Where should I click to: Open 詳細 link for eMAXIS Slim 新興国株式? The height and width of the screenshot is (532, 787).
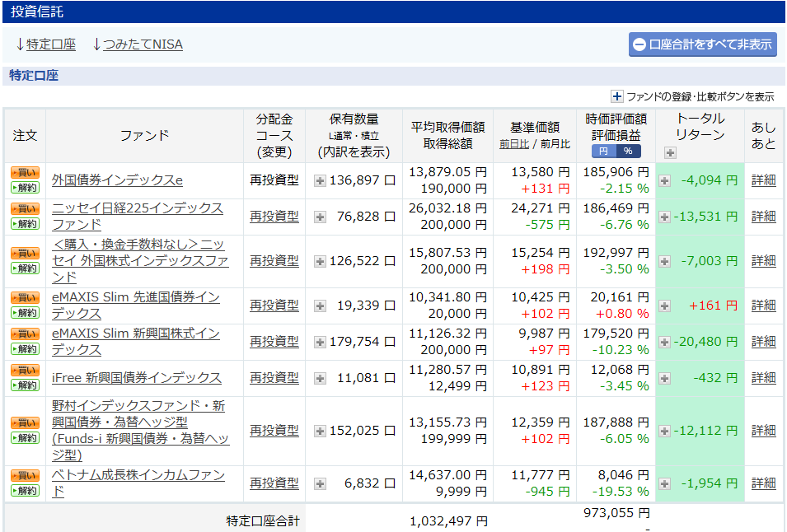coord(763,342)
